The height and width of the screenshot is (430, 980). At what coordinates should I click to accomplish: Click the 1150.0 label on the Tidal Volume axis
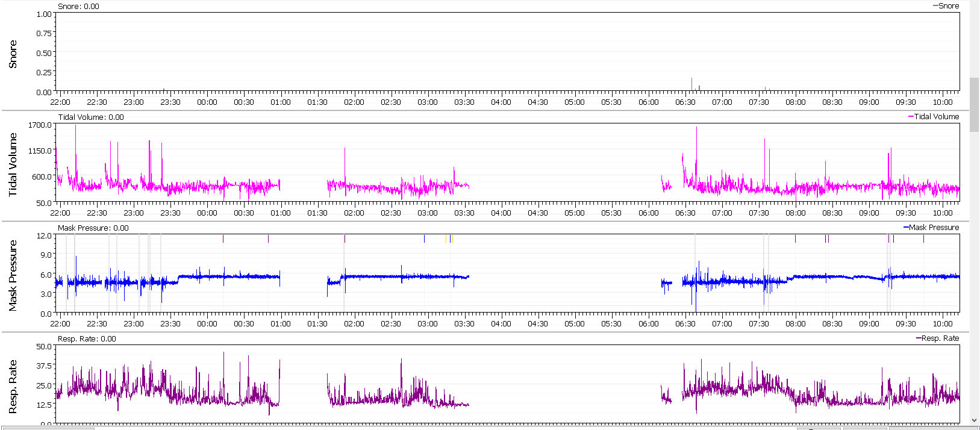[40, 151]
